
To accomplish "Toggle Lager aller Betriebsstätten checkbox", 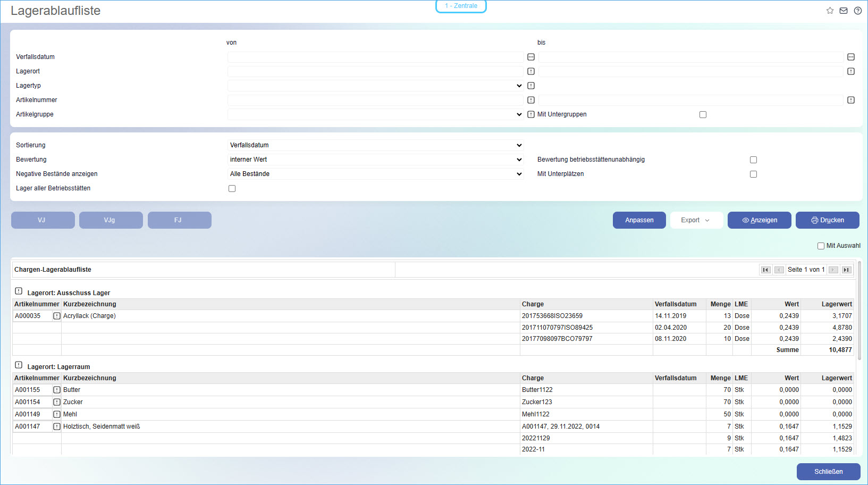I will [232, 188].
